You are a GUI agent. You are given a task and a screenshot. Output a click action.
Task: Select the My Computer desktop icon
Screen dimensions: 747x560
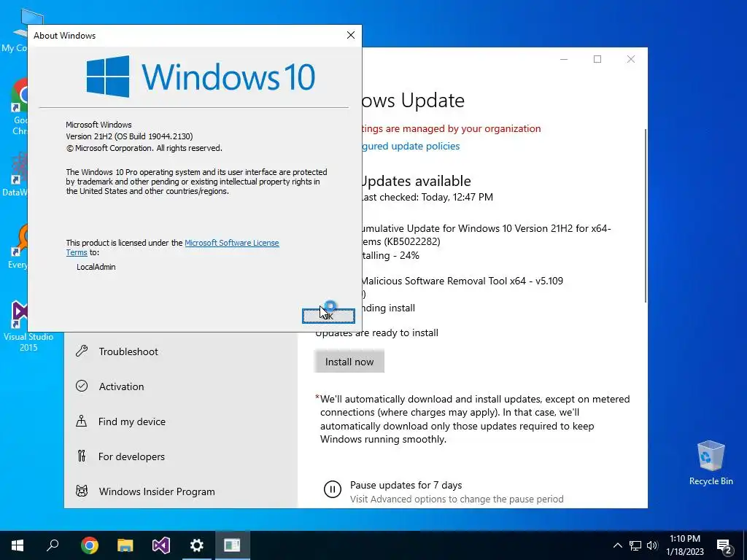click(15, 31)
